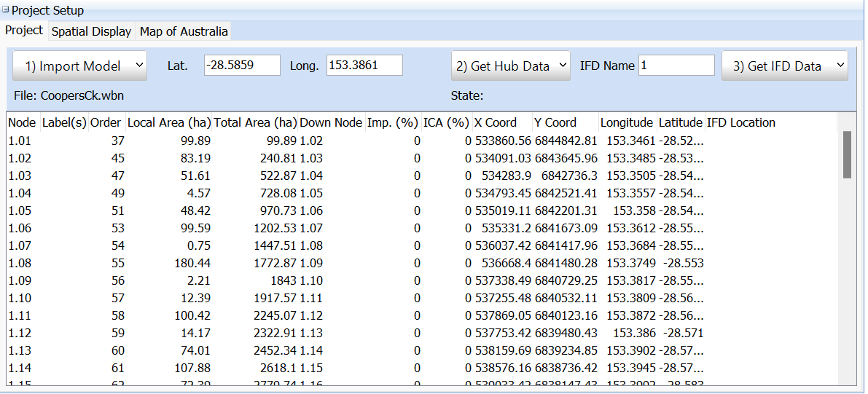Click the Lat. input field
The height and width of the screenshot is (394, 868).
coord(242,66)
